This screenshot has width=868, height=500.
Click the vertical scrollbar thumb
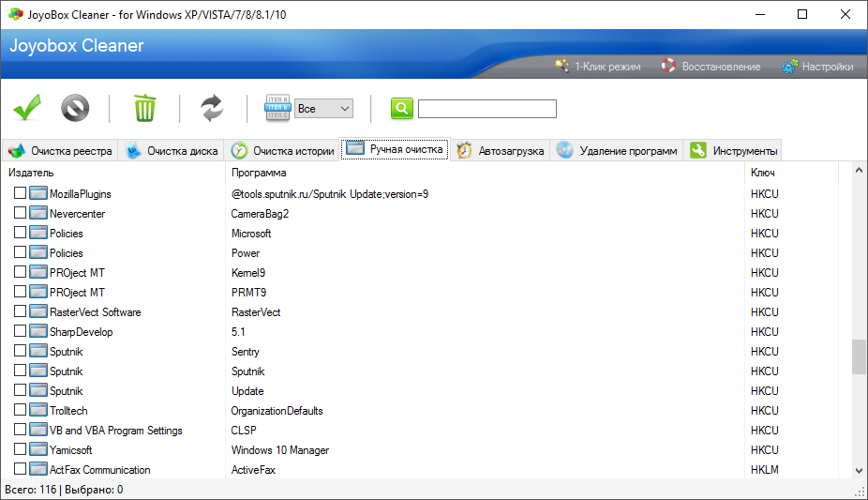[859, 357]
